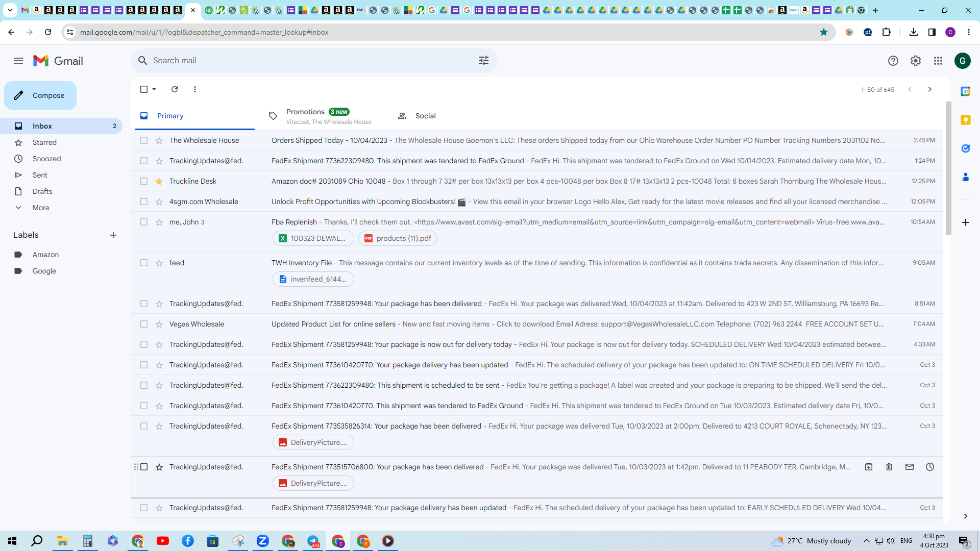Viewport: 980px width, 551px height.
Task: Go to newer page of emails
Action: pos(910,89)
